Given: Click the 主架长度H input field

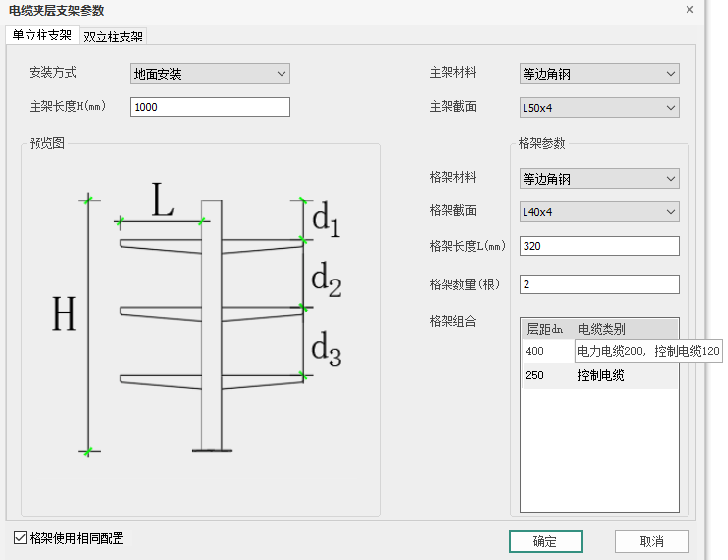Looking at the screenshot, I should pos(209,107).
